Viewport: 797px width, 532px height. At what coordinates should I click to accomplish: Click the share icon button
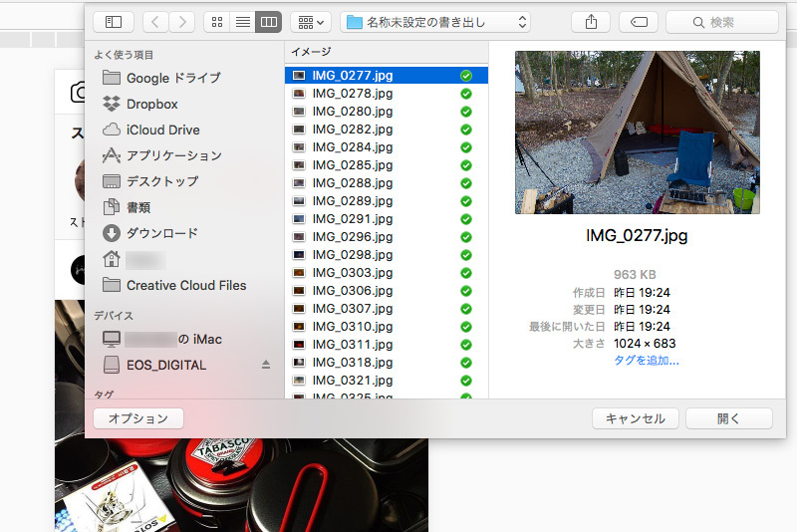(591, 22)
